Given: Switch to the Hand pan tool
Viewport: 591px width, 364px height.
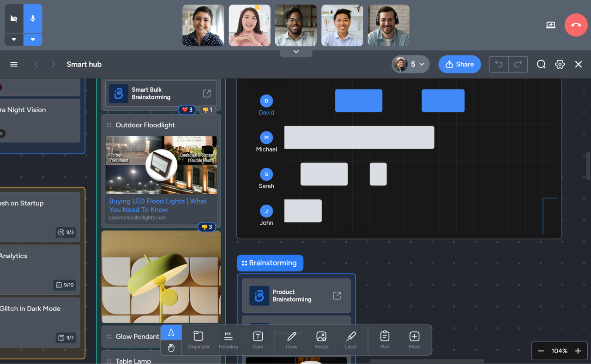Looking at the screenshot, I should click(171, 347).
